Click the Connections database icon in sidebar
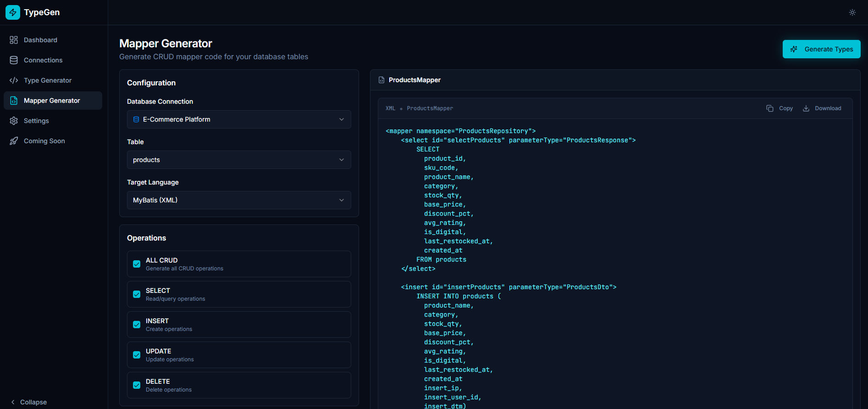The height and width of the screenshot is (409, 868). pos(14,60)
